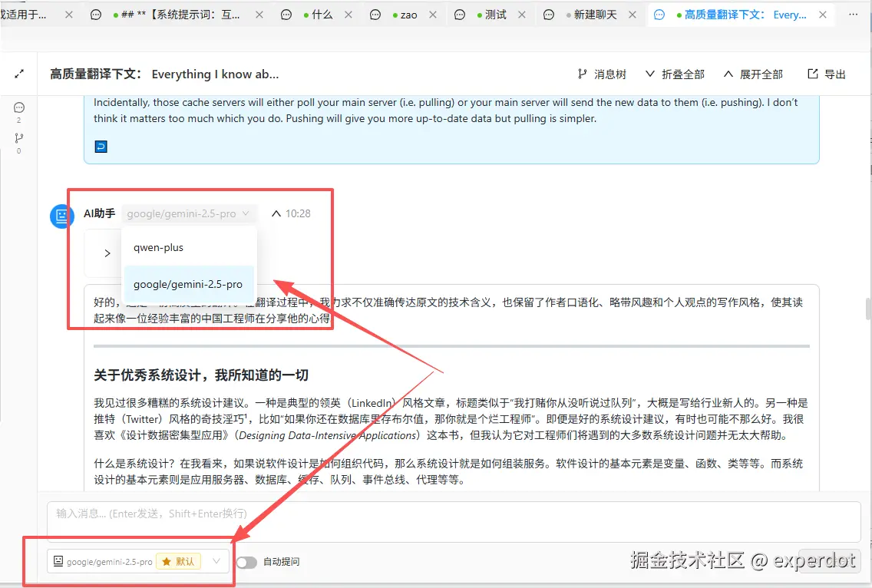
Task: Click the model icon in bottom selector
Action: (x=58, y=561)
